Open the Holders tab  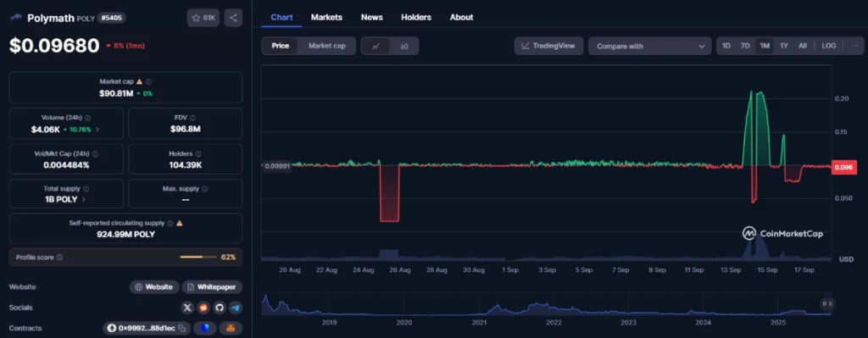(x=416, y=17)
